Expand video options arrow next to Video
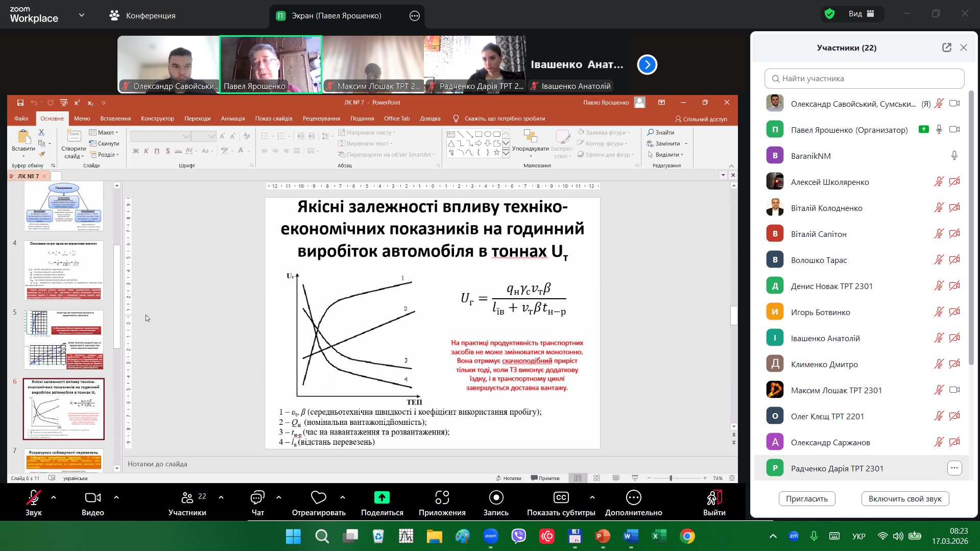980x551 pixels. [x=116, y=497]
